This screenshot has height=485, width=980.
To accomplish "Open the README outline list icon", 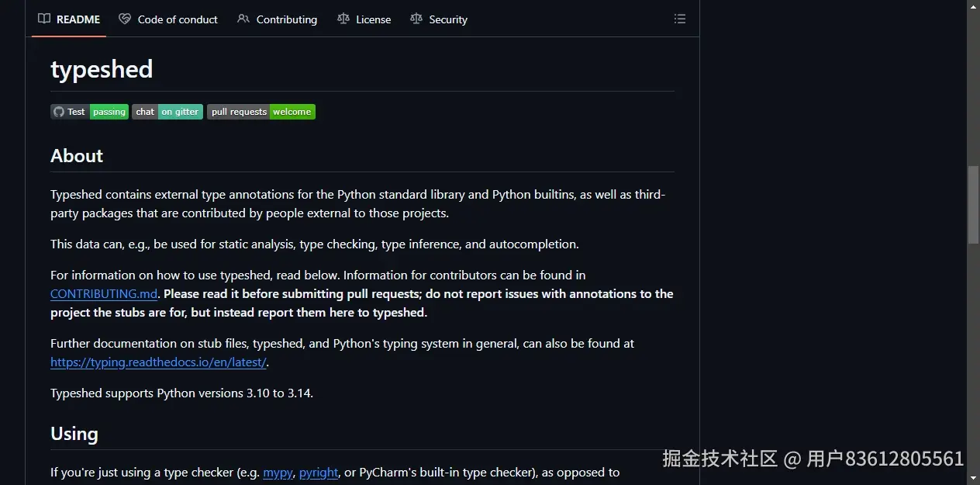I will tap(680, 19).
